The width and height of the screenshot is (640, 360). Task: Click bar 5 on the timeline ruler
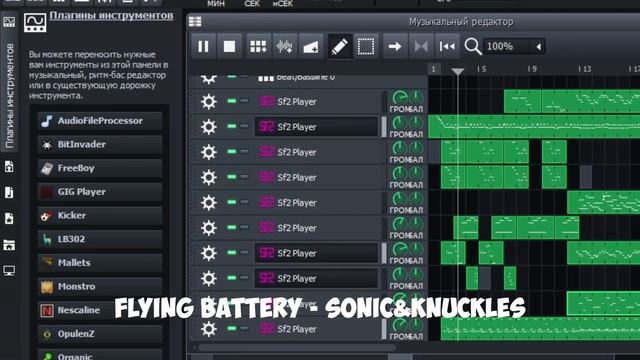click(x=482, y=69)
